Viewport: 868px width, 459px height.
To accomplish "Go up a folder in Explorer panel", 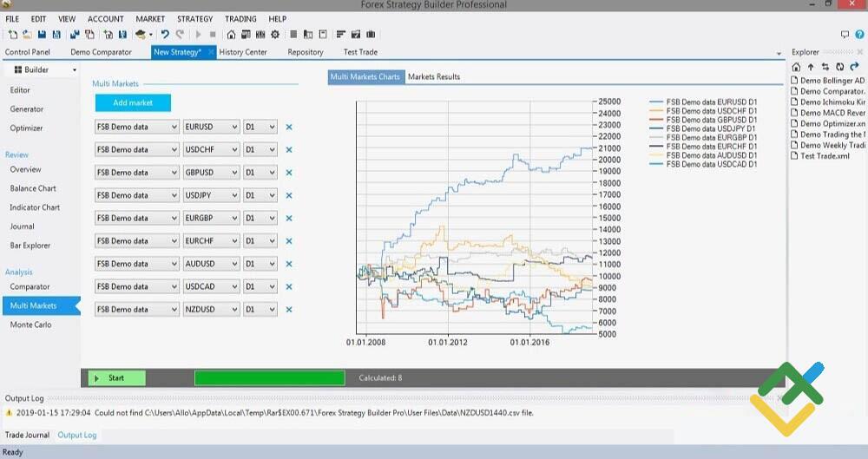I will tap(811, 67).
